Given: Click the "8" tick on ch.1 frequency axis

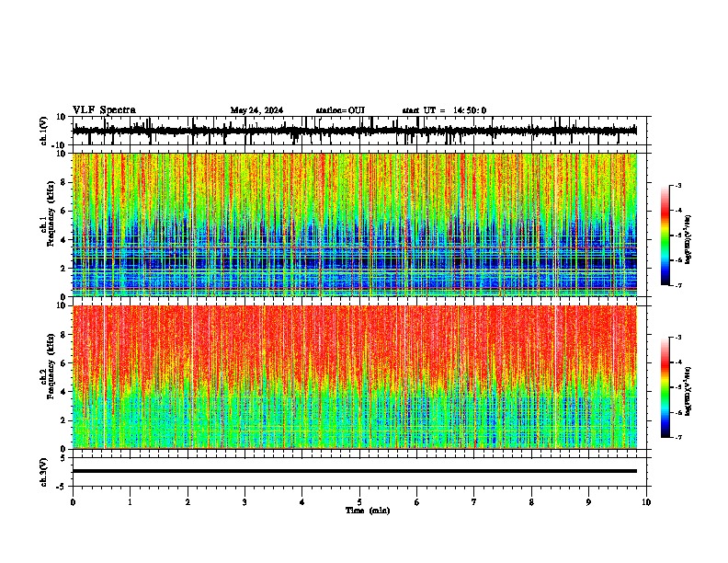Looking at the screenshot, I should pyautogui.click(x=64, y=182).
